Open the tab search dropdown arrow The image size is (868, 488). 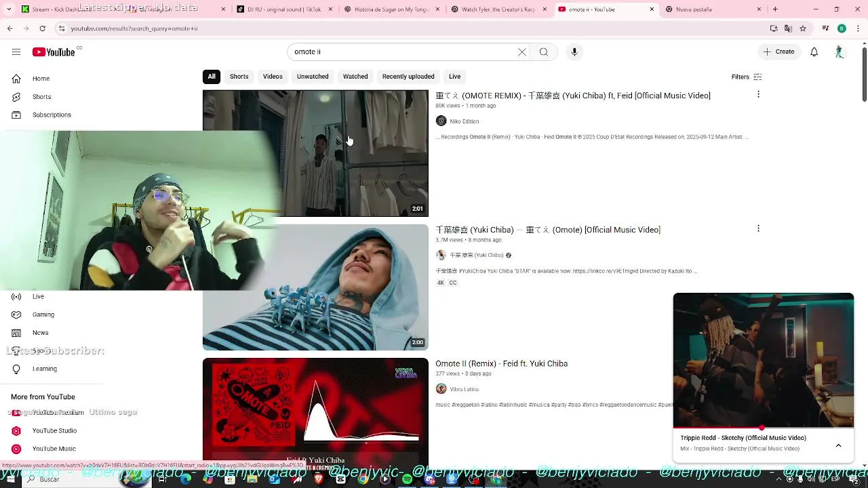tap(8, 9)
